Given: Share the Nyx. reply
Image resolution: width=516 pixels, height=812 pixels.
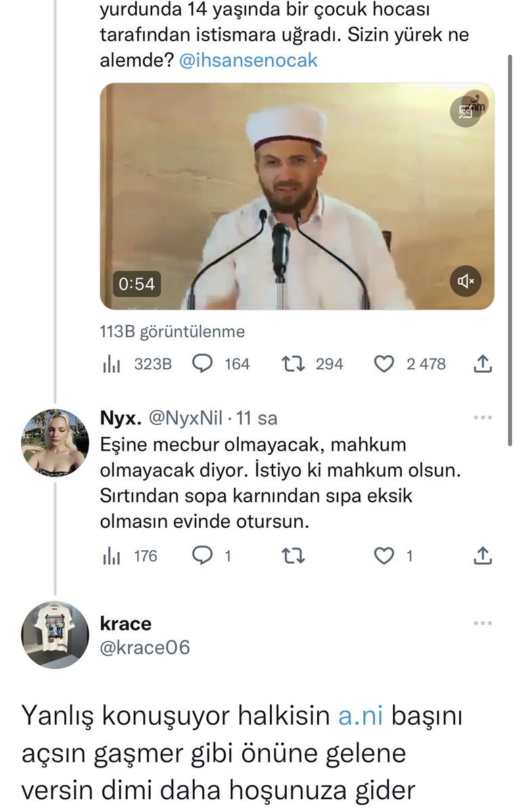Looking at the screenshot, I should click(x=482, y=556).
